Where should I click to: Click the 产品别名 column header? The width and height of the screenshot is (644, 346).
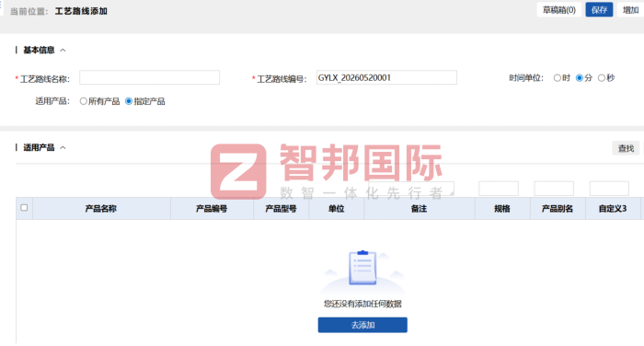558,209
